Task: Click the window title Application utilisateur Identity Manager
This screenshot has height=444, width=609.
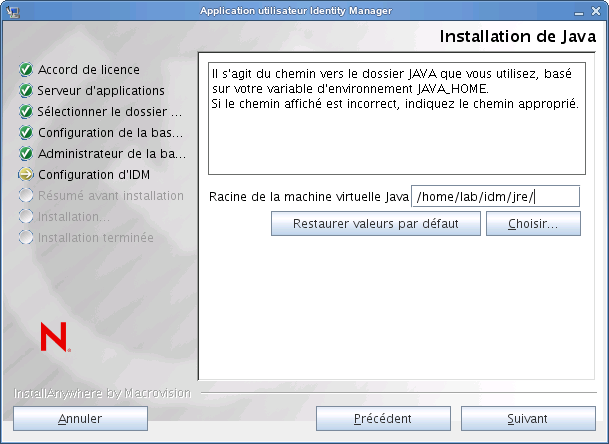Action: pos(296,11)
